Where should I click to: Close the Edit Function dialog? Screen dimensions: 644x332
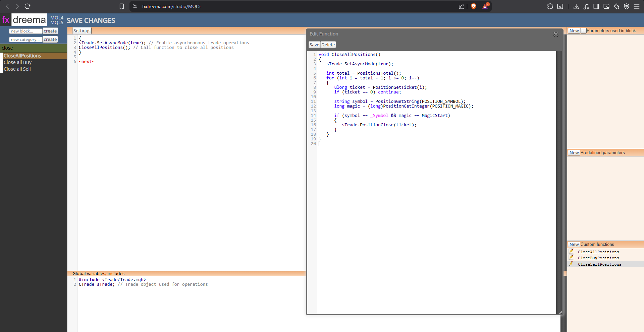[x=556, y=34]
